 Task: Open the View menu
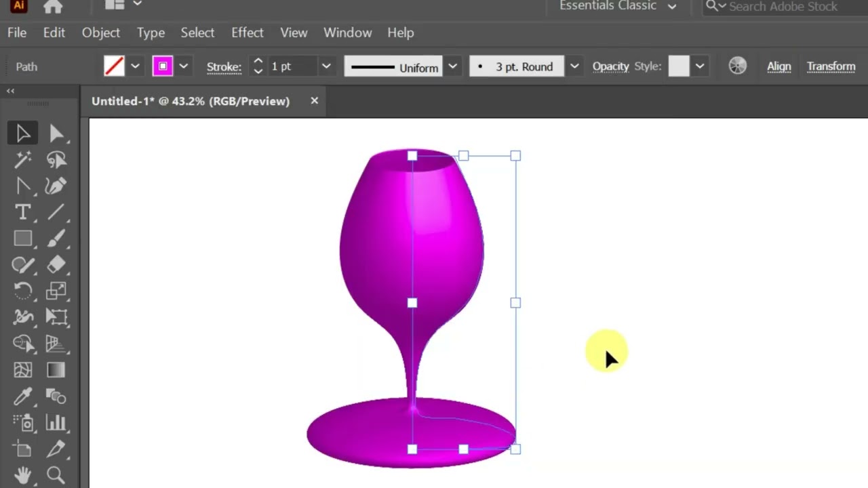tap(294, 33)
